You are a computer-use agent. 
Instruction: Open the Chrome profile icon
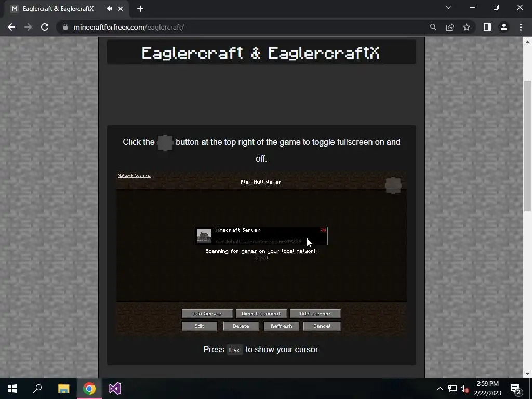504,27
